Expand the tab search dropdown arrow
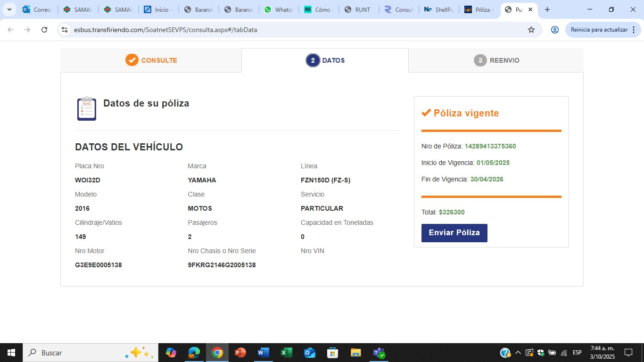644x362 pixels. [x=9, y=9]
